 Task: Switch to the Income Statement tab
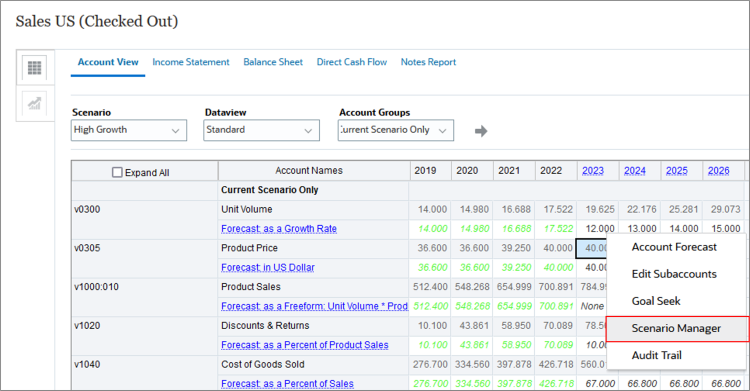pos(191,62)
